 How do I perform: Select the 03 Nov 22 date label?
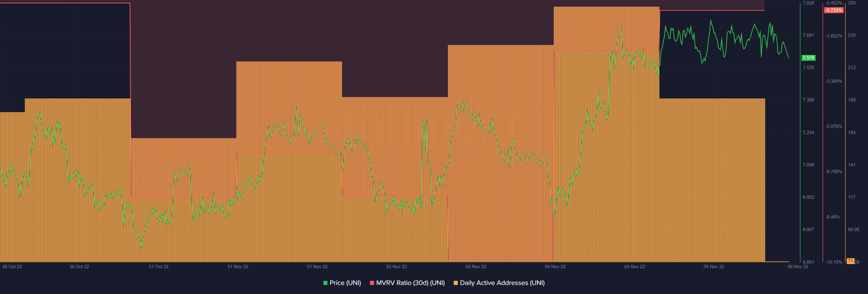(x=476, y=267)
